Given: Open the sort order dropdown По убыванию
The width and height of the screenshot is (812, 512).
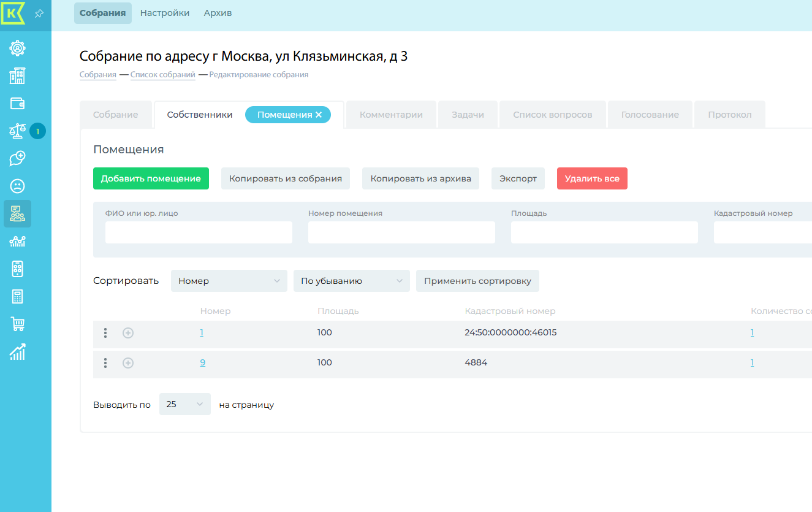Looking at the screenshot, I should pyautogui.click(x=351, y=281).
